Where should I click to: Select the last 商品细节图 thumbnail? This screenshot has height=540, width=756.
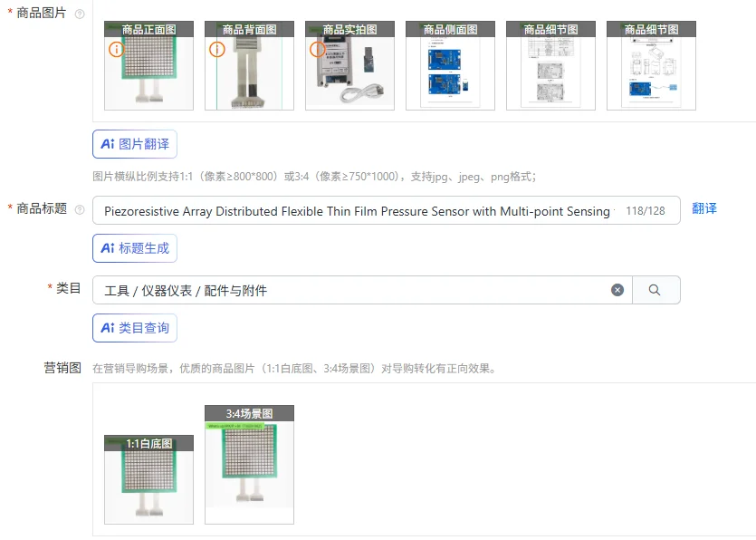click(651, 65)
